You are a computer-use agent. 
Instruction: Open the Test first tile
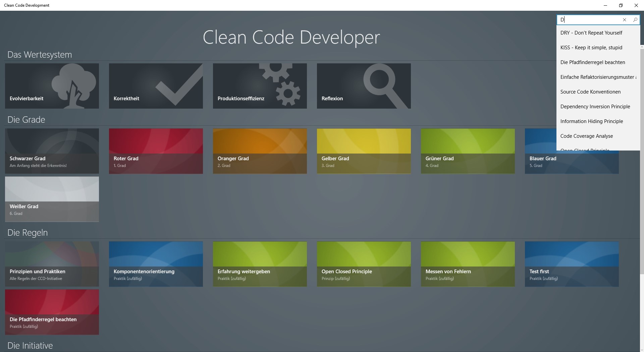[x=572, y=264]
